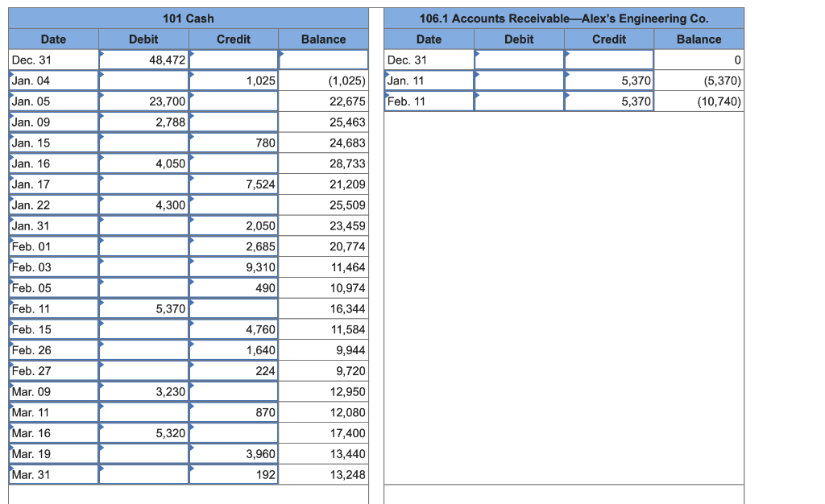Click the 25,463 balance value for Jan. 09
The image size is (825, 504).
[x=347, y=122]
